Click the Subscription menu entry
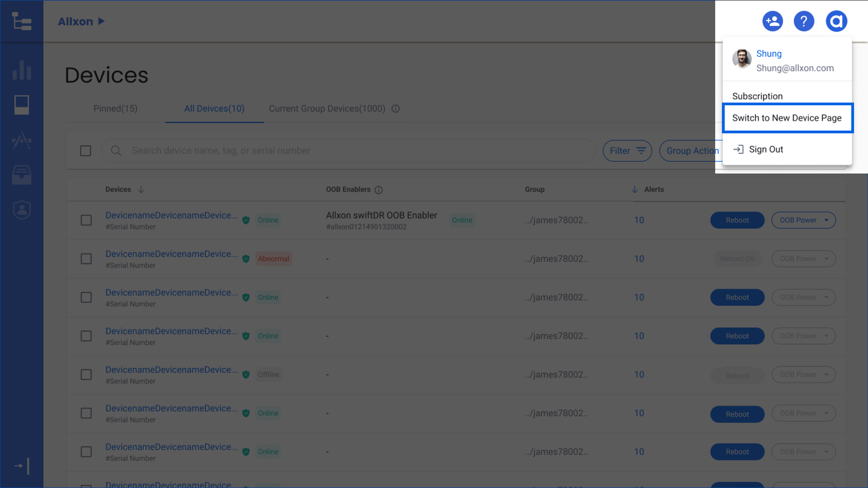868x488 pixels. click(757, 96)
